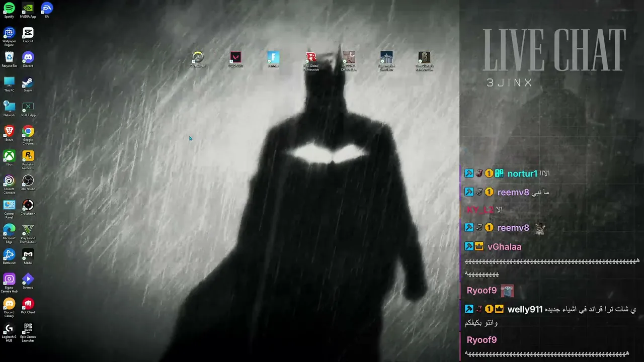Click the Stremio desktop shortcut

[x=28, y=282]
